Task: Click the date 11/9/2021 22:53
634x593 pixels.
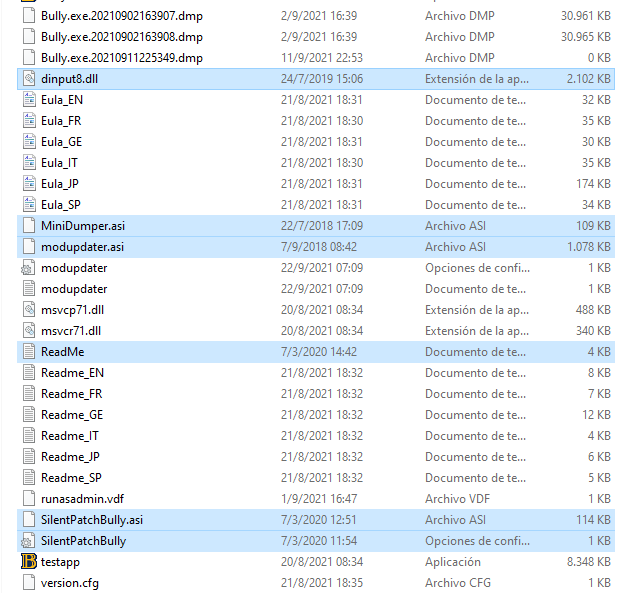Action: pos(322,58)
